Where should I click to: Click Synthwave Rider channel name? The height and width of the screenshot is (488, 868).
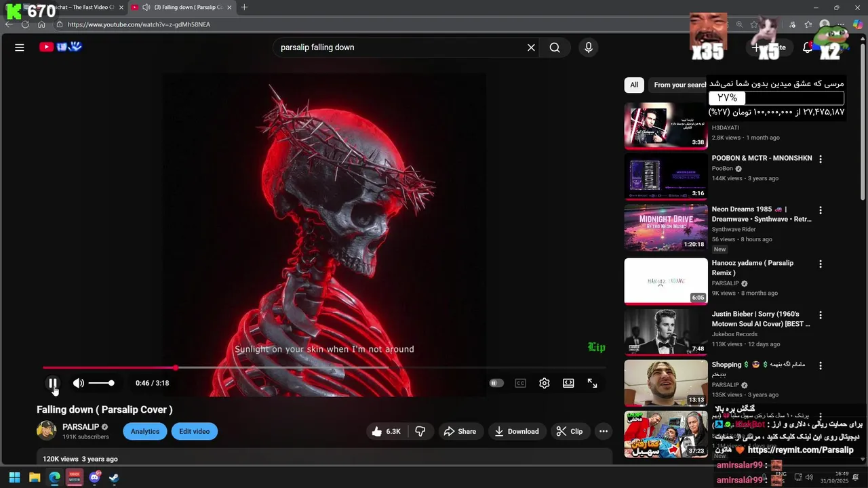click(734, 229)
